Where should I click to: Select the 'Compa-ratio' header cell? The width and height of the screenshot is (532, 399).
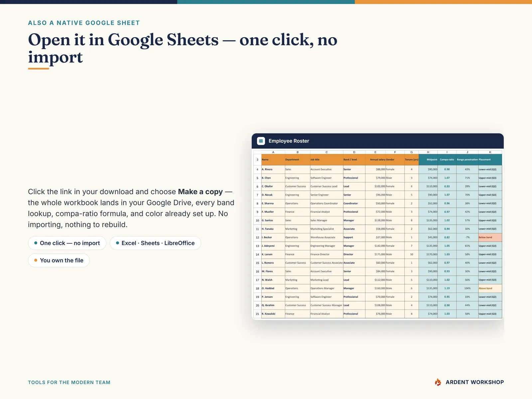pos(447,160)
